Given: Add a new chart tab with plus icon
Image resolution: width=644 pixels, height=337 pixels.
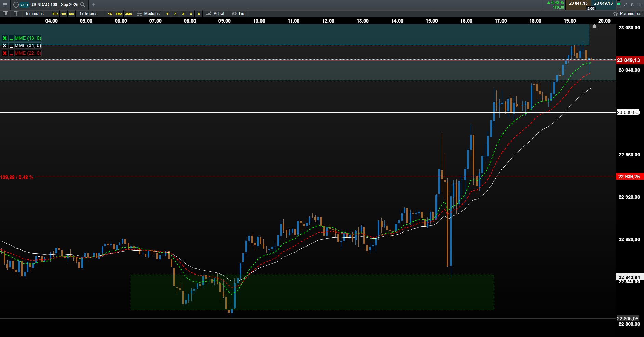Looking at the screenshot, I should coord(94,5).
